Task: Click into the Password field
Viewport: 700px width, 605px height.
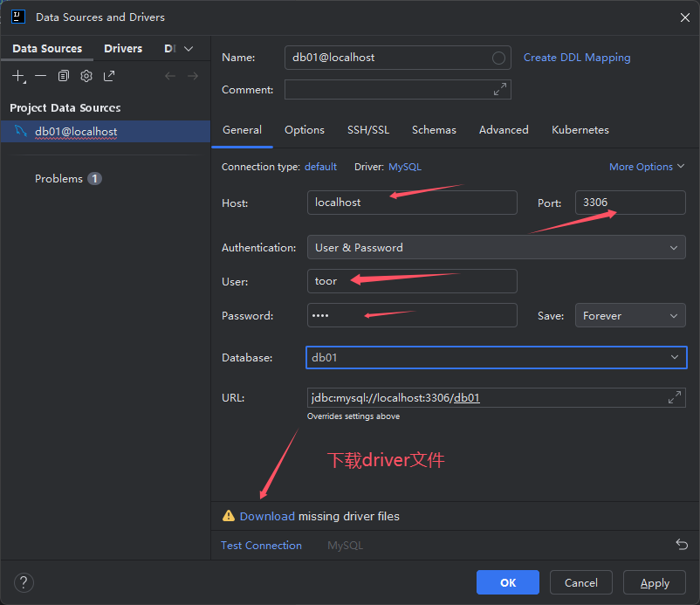Action: 412,315
